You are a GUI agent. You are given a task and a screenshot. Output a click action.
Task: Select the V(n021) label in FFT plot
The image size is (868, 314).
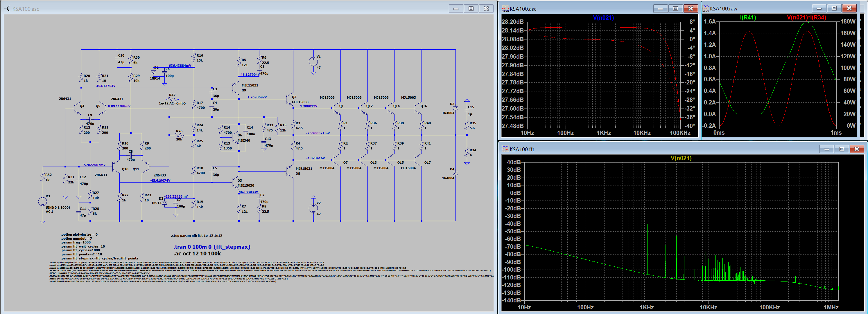(681, 158)
